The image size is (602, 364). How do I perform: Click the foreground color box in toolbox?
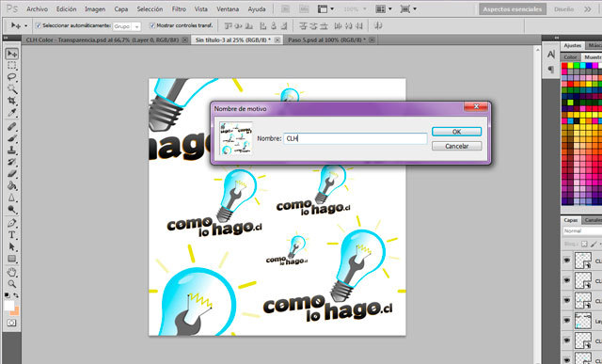pyautogui.click(x=8, y=306)
